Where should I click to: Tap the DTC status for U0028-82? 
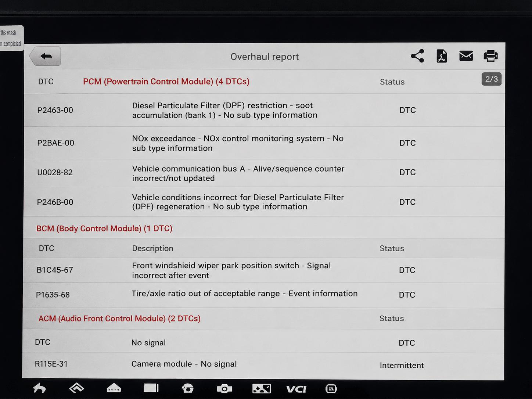[407, 172]
